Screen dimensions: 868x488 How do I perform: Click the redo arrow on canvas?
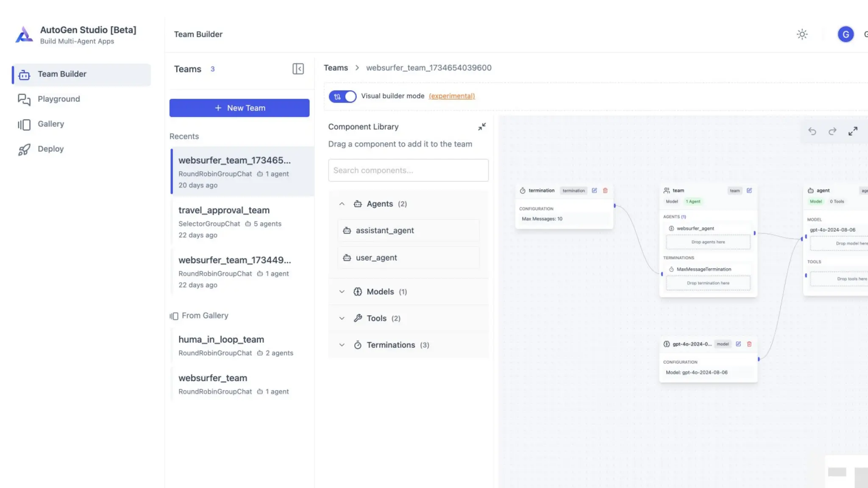click(832, 131)
